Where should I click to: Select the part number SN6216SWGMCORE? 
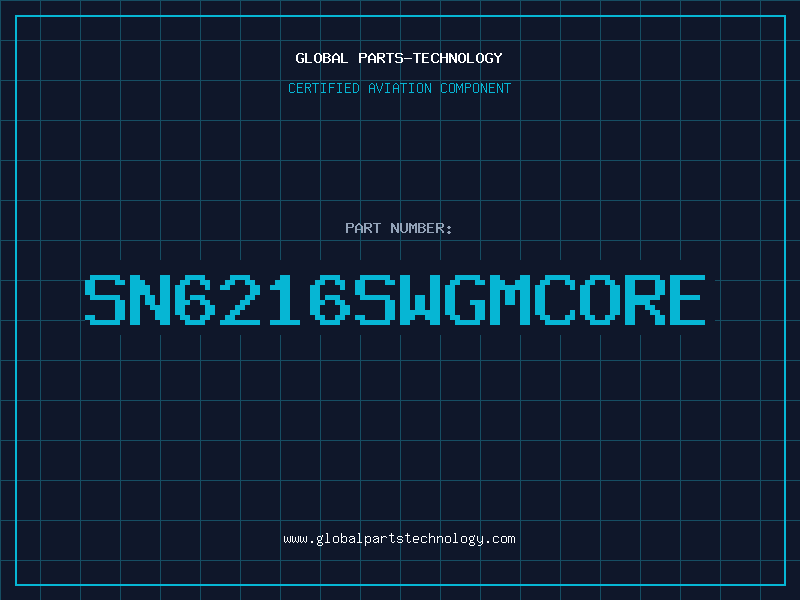395,300
